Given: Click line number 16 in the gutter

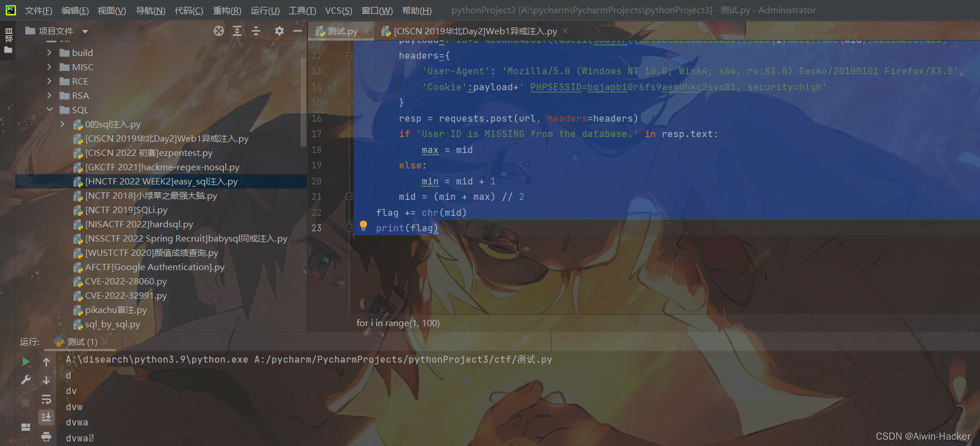Looking at the screenshot, I should [x=317, y=118].
